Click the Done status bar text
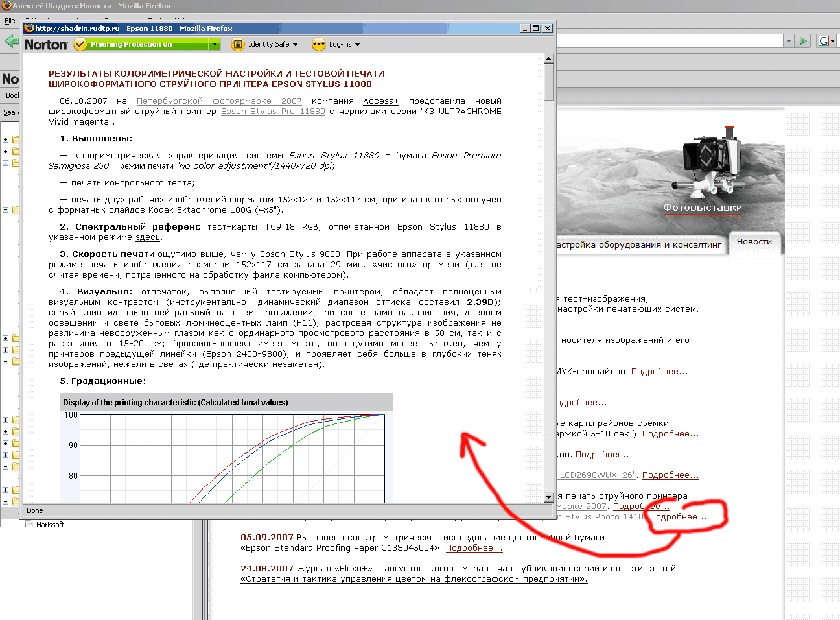Image resolution: width=840 pixels, height=620 pixels. [35, 510]
